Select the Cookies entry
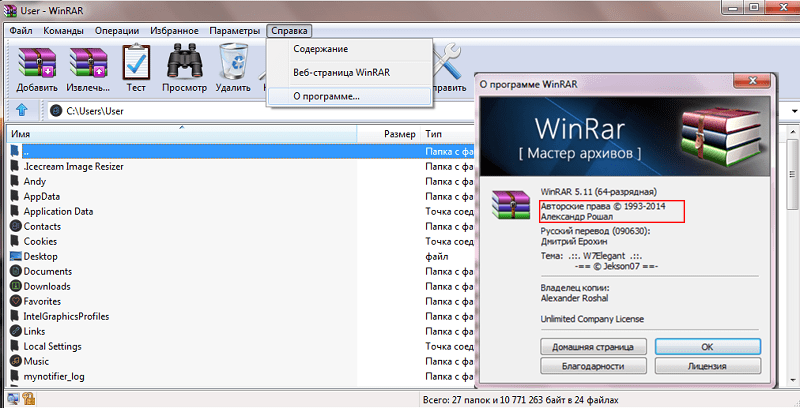The image size is (800, 408). coord(40,241)
